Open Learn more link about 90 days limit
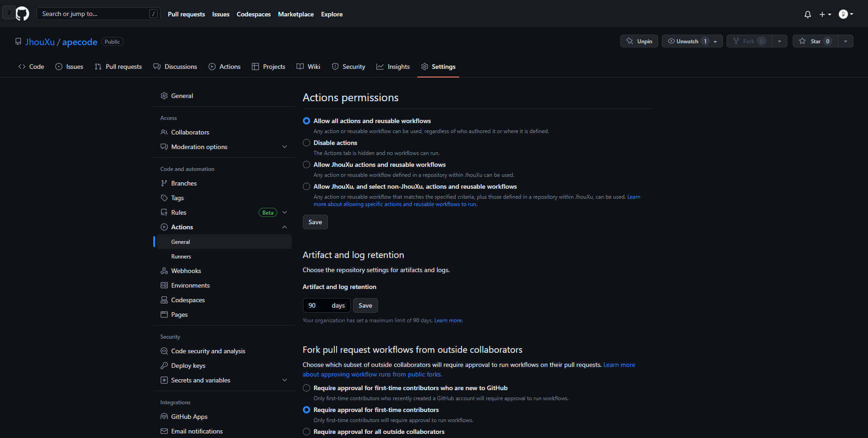868x438 pixels. coord(448,320)
